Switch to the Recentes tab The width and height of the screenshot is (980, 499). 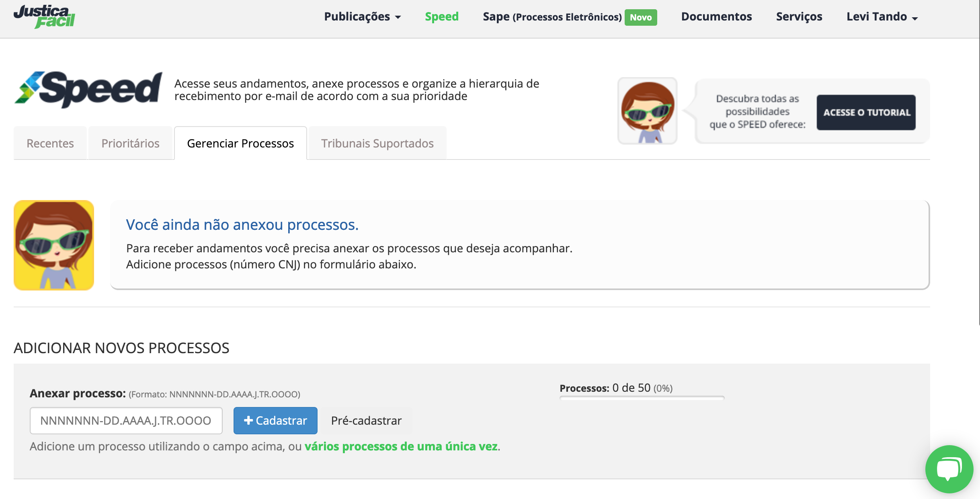[x=50, y=143]
